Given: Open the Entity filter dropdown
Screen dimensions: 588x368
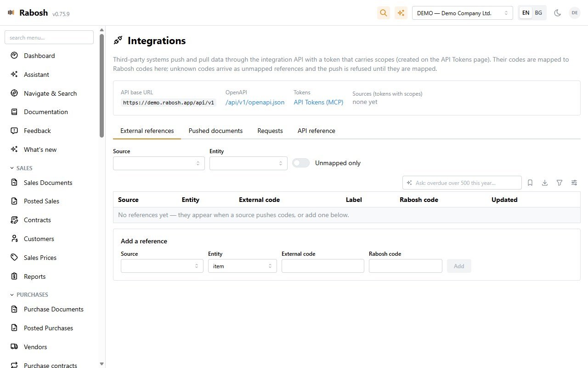Looking at the screenshot, I should pos(249,163).
